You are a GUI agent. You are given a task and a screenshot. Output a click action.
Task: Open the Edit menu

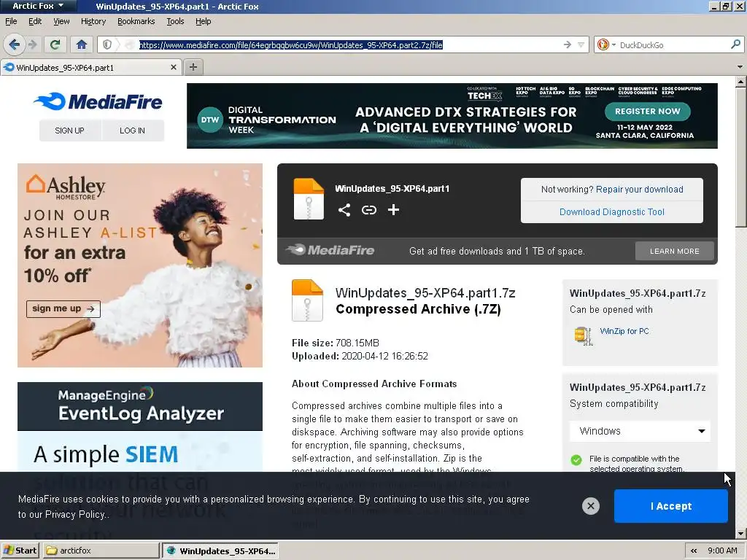click(35, 21)
